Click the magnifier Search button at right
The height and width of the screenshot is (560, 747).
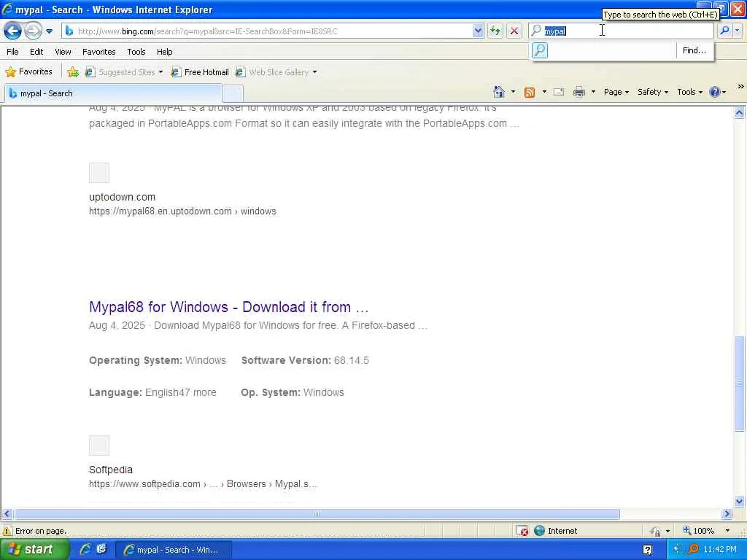pos(724,31)
